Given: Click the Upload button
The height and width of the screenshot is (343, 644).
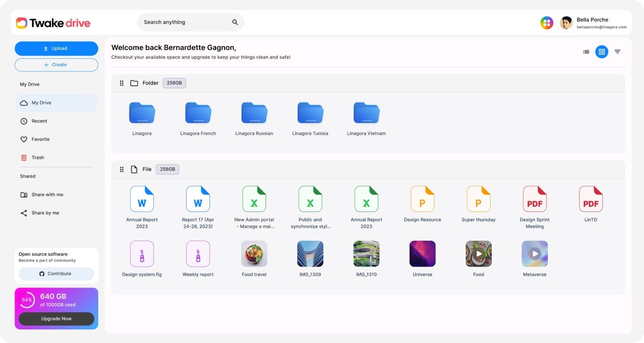Looking at the screenshot, I should click(56, 48).
